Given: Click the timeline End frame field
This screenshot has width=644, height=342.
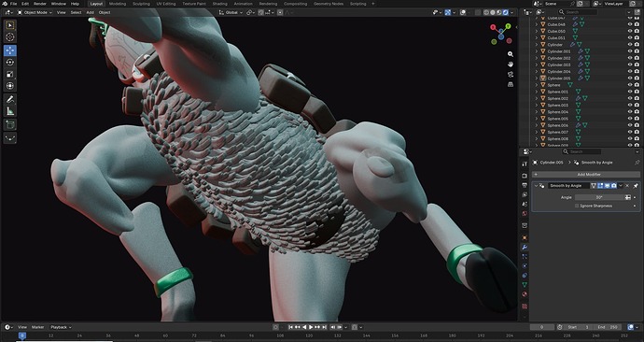Looking at the screenshot, I should pyautogui.click(x=607, y=327).
